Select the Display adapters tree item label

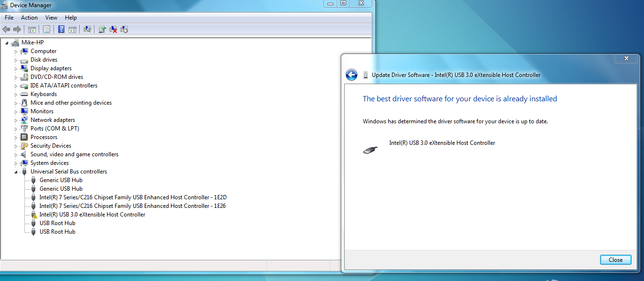pyautogui.click(x=51, y=68)
